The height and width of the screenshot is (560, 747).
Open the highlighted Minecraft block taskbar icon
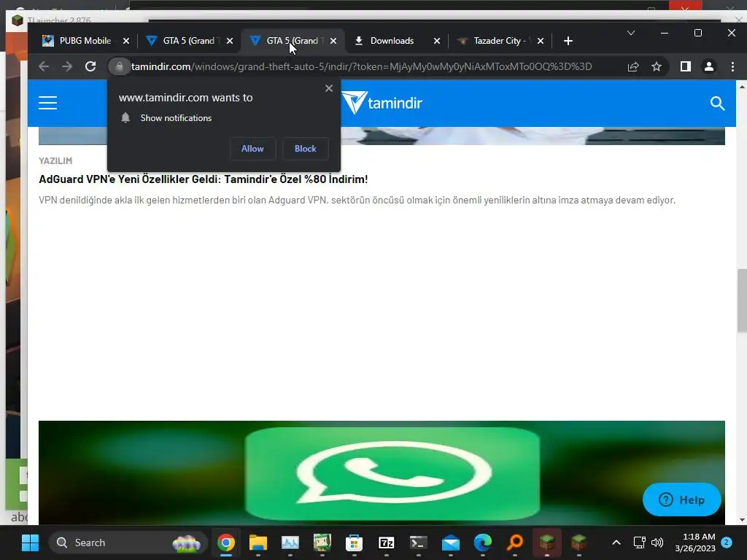tap(547, 542)
